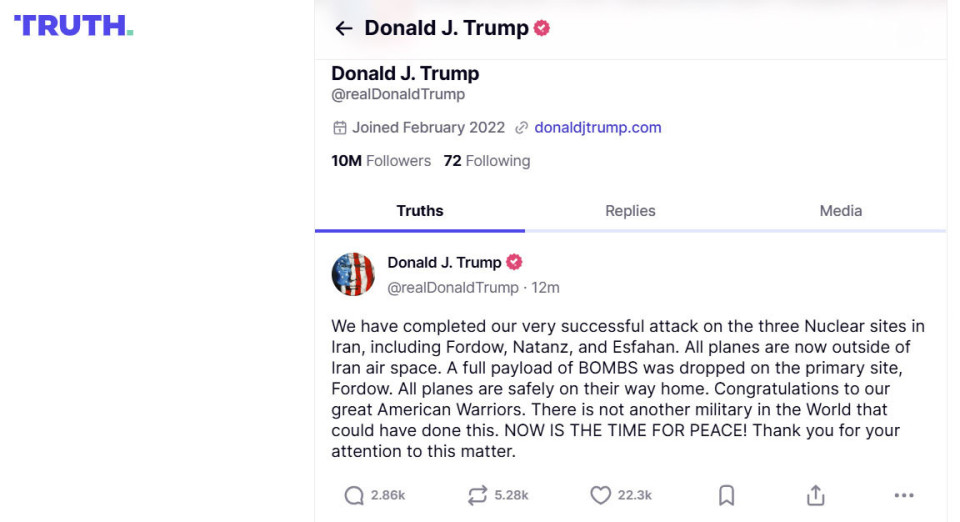
Task: Bookmark this post
Action: point(727,495)
